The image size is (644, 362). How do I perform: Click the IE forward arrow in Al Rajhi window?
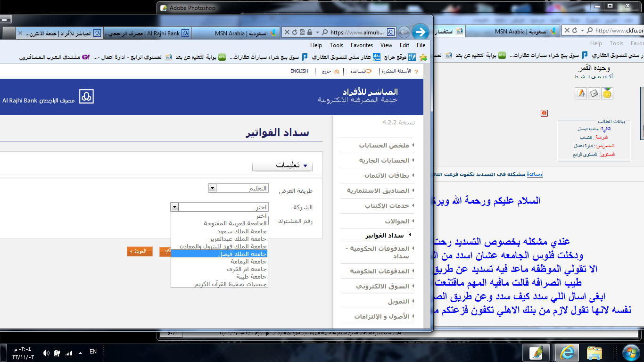(420, 32)
